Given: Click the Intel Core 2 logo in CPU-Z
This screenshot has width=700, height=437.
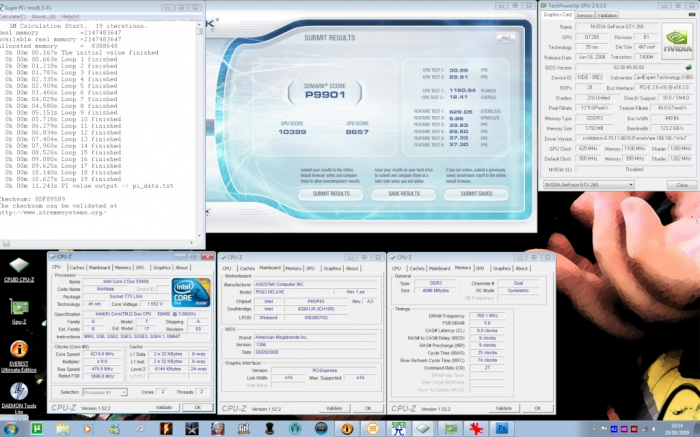Looking at the screenshot, I should [x=191, y=292].
